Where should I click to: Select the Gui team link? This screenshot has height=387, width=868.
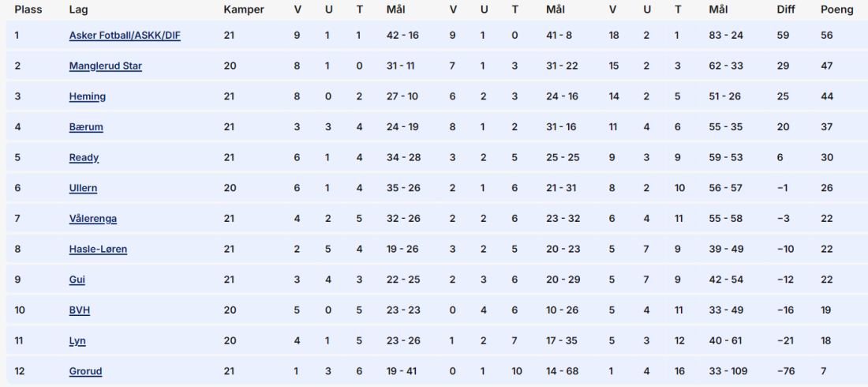coord(77,280)
